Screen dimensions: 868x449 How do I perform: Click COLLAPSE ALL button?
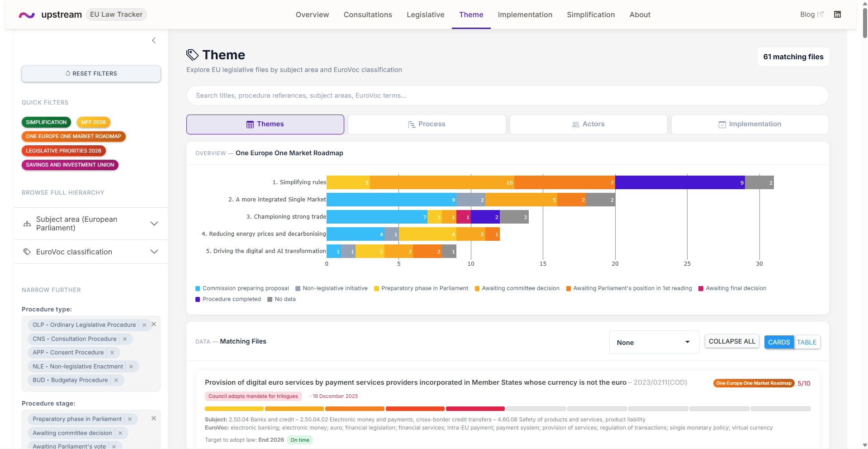pyautogui.click(x=732, y=342)
